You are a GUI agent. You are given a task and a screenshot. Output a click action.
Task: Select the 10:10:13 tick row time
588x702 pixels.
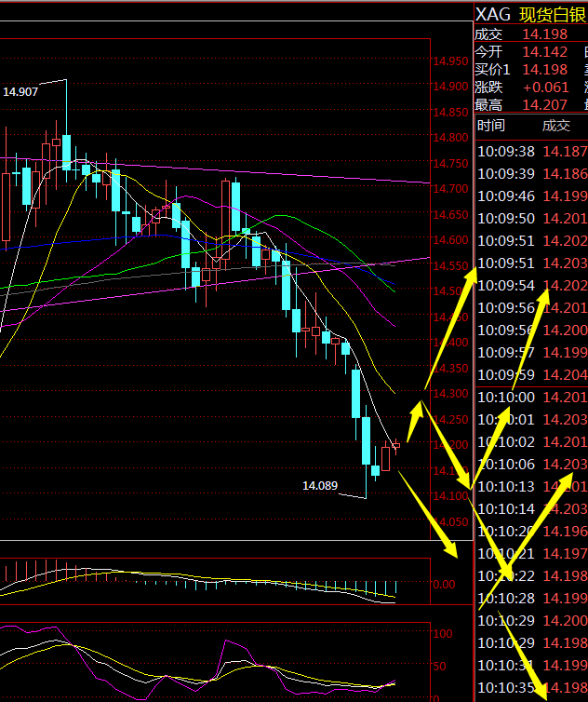506,487
